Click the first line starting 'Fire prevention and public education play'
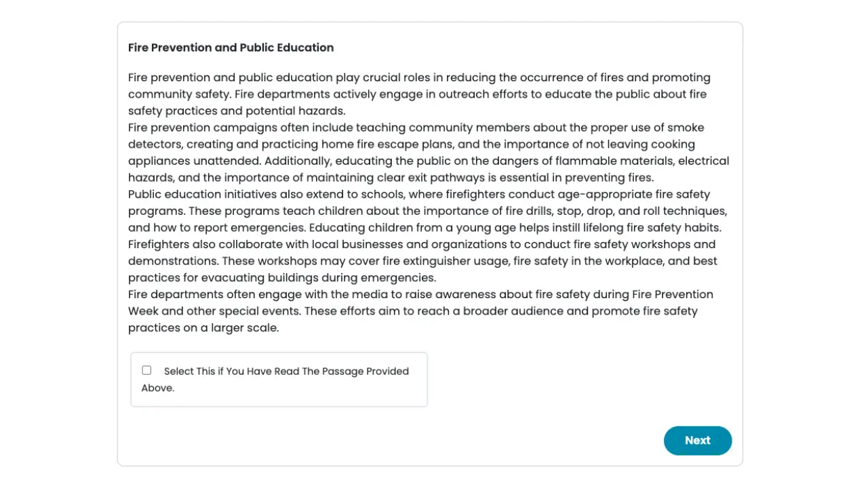The height and width of the screenshot is (488, 868). 419,78
